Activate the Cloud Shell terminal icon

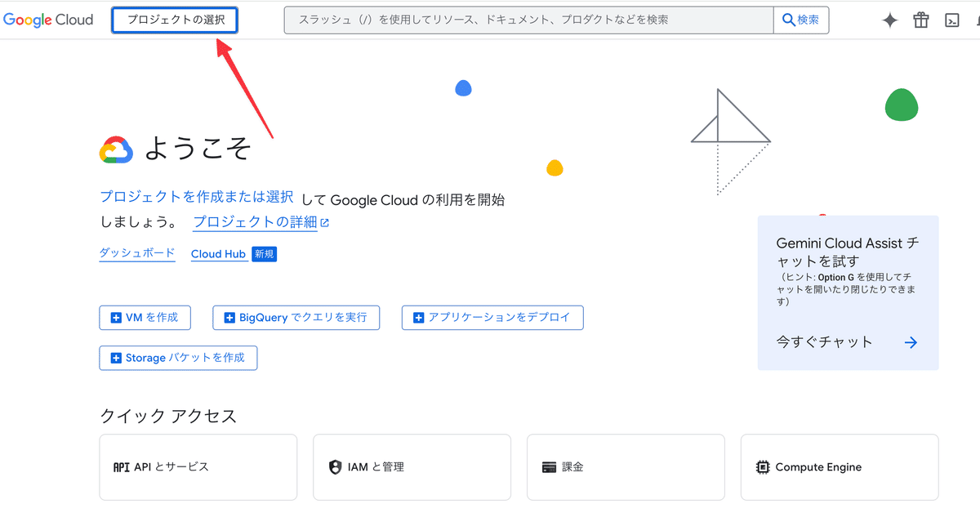pos(951,20)
